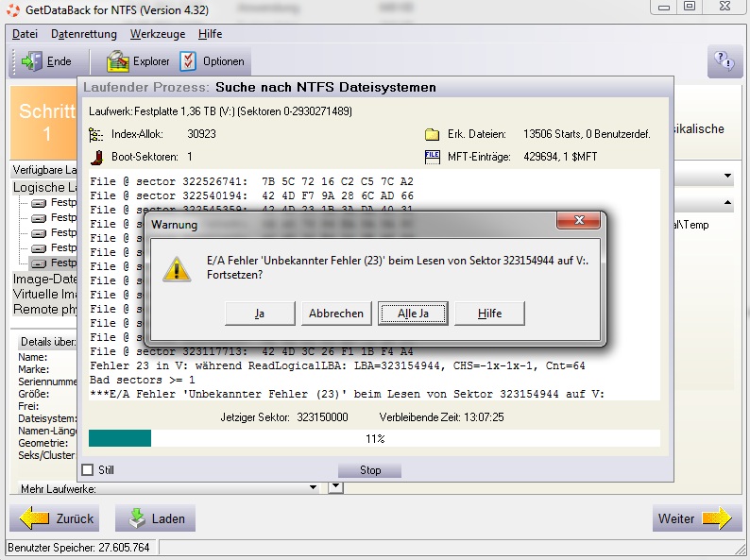Open the context help question-mark icon
The height and width of the screenshot is (560, 750).
724,61
